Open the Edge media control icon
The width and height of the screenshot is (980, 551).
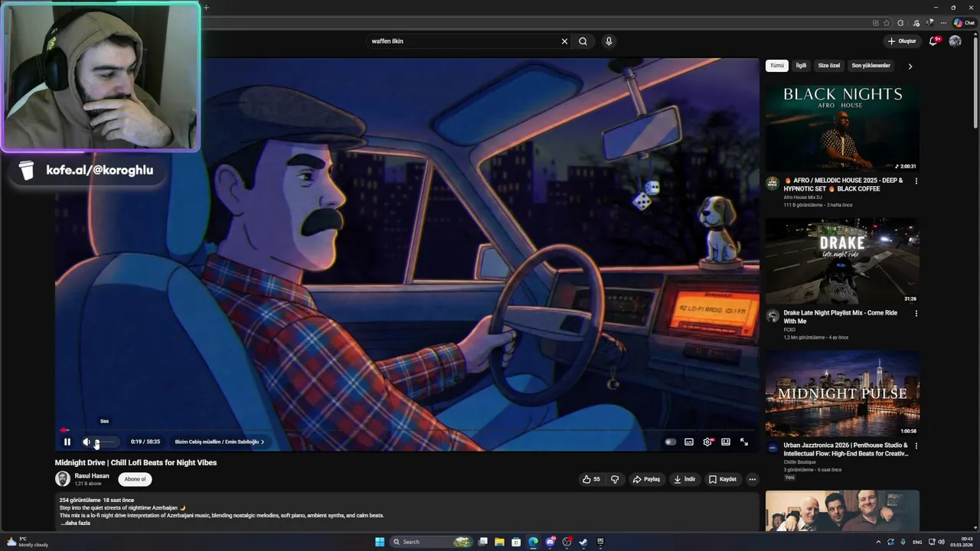(916, 23)
